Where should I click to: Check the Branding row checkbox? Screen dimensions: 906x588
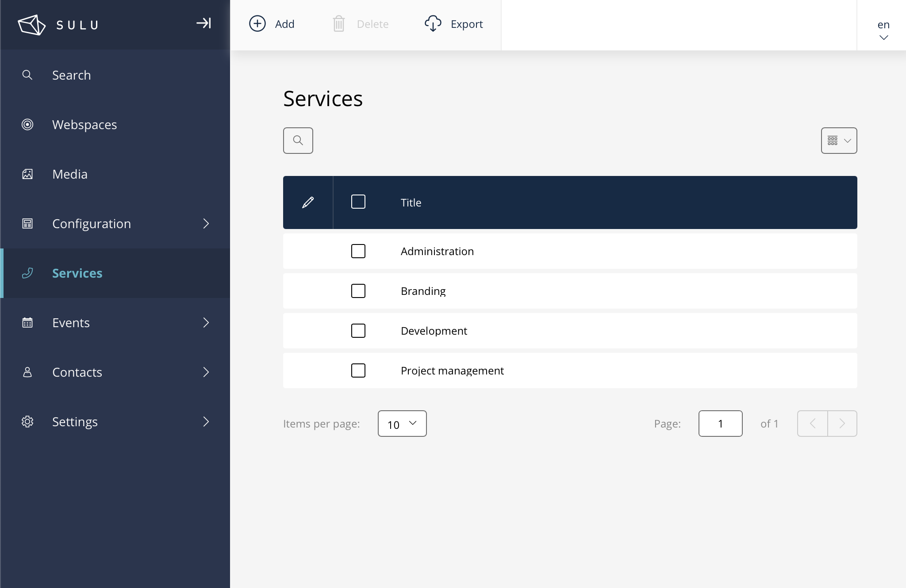358,291
